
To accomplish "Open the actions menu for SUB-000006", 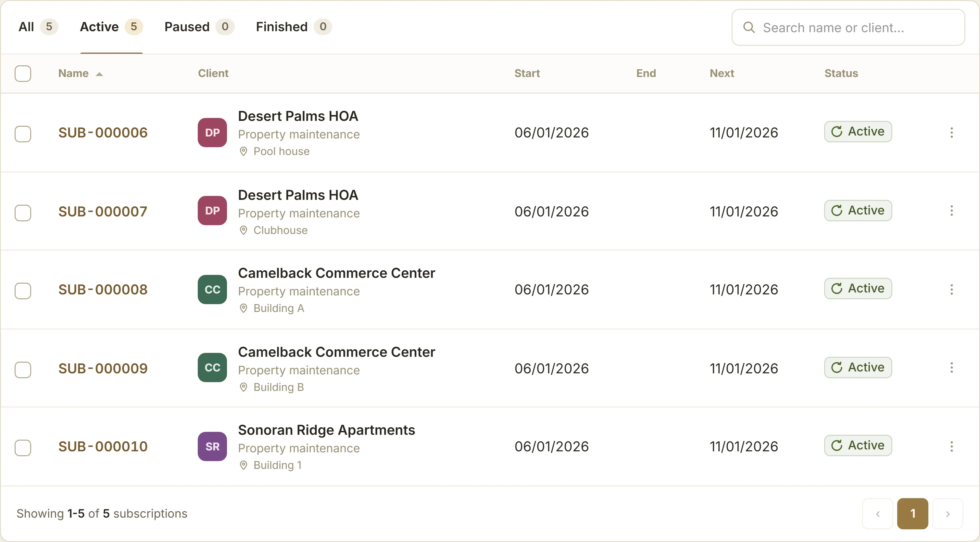I will [x=951, y=133].
